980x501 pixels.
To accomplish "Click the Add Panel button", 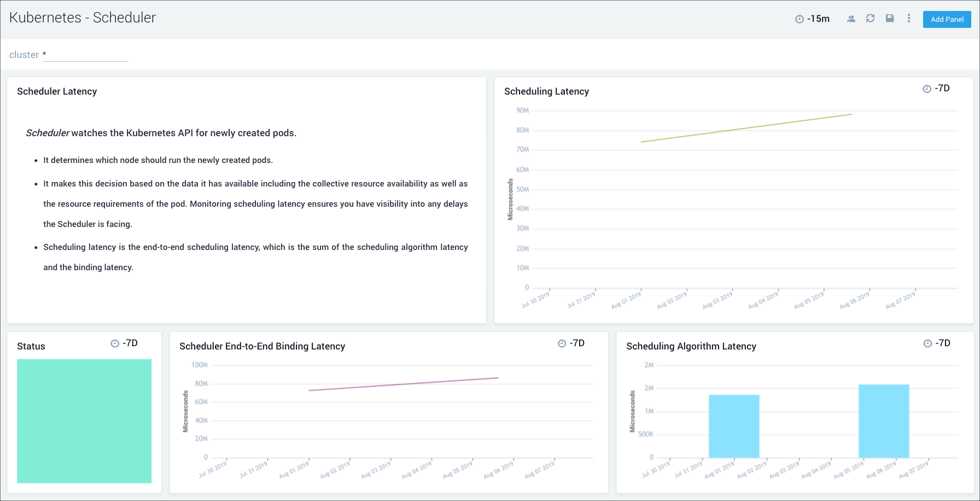I will (x=947, y=19).
